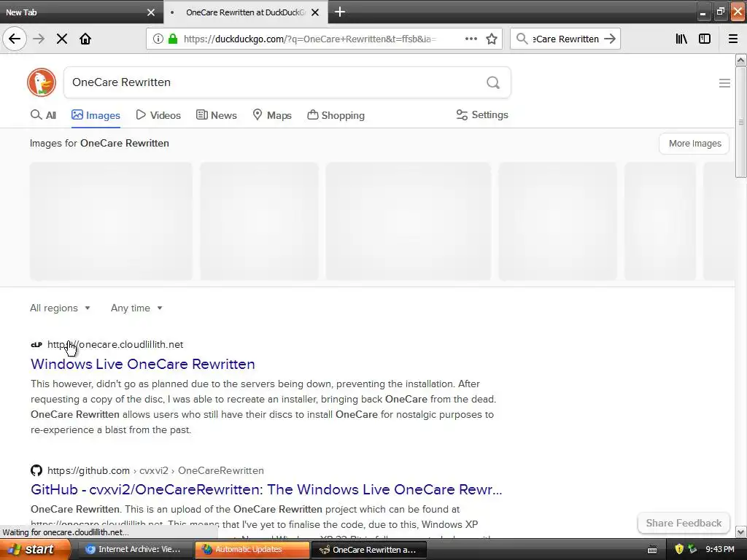747x560 pixels.
Task: Expand the All regions filter
Action: (60, 308)
